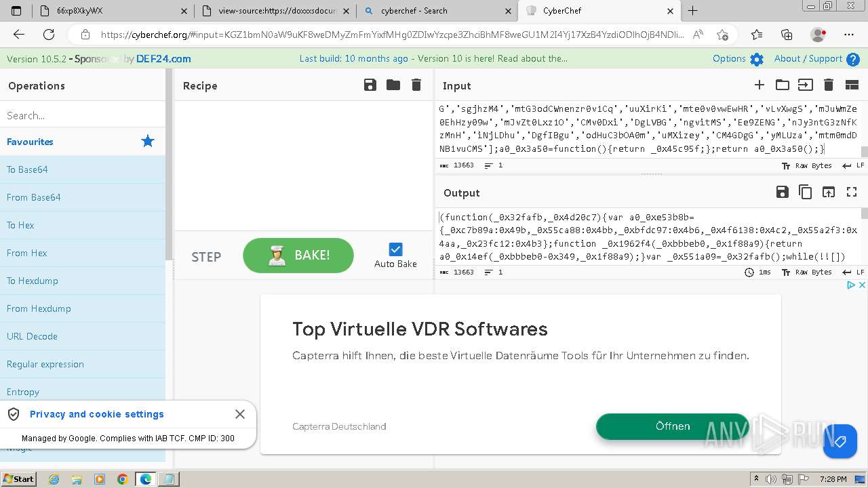The width and height of the screenshot is (868, 488).
Task: Open input LF end-of-line selector
Action: coord(853,165)
